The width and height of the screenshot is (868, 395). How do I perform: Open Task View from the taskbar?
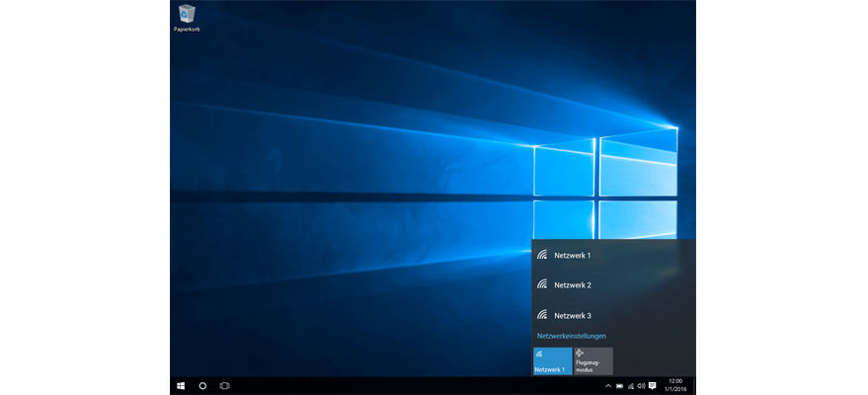(x=224, y=385)
